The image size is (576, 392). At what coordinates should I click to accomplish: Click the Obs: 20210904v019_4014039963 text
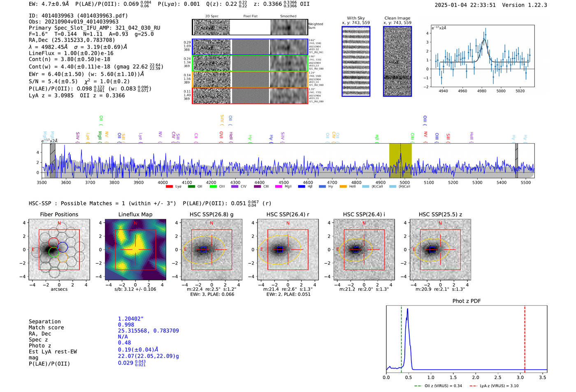click(x=74, y=22)
